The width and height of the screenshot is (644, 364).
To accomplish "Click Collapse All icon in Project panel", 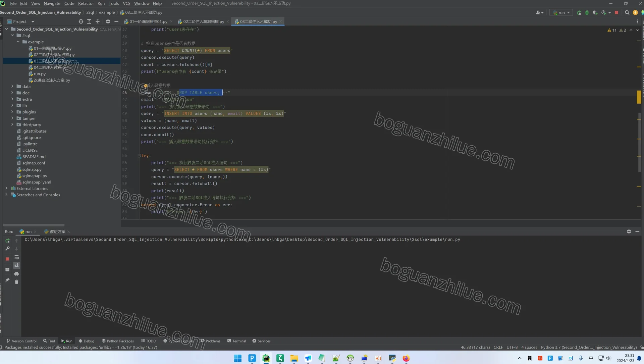I will coord(98,21).
